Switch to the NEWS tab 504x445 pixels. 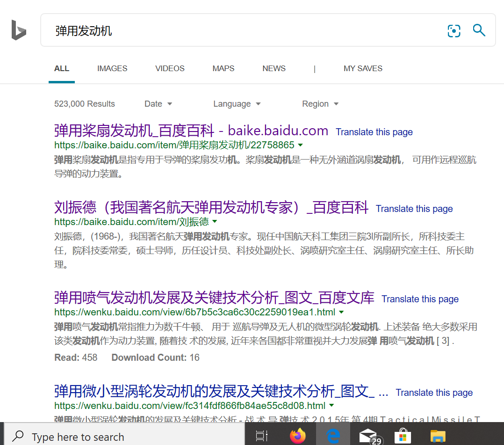pyautogui.click(x=274, y=68)
